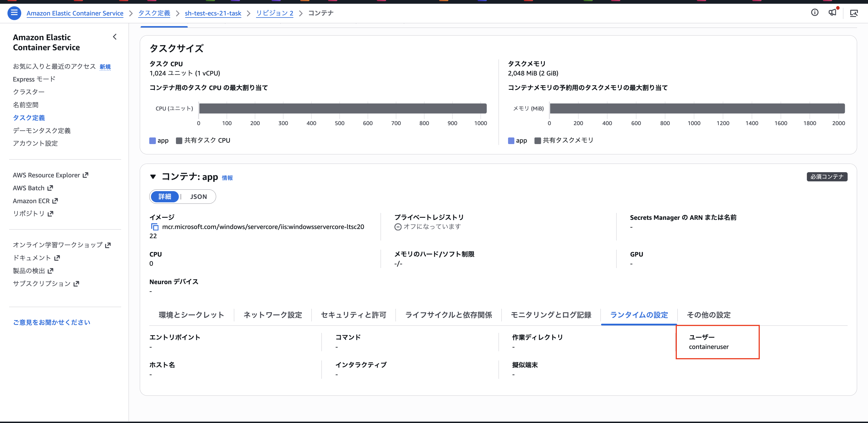Select the 詳細 view toggle
Screen dimensions: 868x423
tap(165, 197)
